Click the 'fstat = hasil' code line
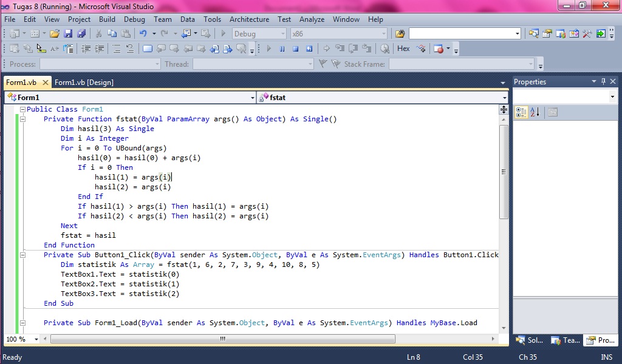The width and height of the screenshot is (622, 364). coord(88,235)
